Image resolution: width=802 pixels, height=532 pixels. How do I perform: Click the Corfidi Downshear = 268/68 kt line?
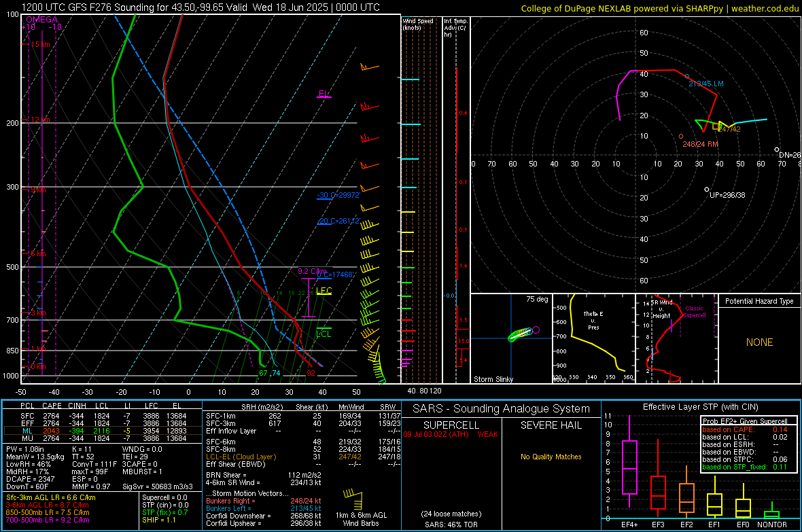pos(264,516)
